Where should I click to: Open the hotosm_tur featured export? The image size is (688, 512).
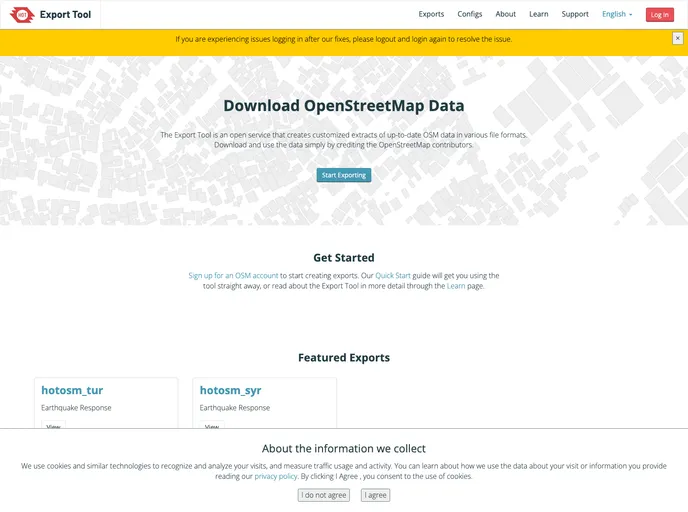coord(72,390)
